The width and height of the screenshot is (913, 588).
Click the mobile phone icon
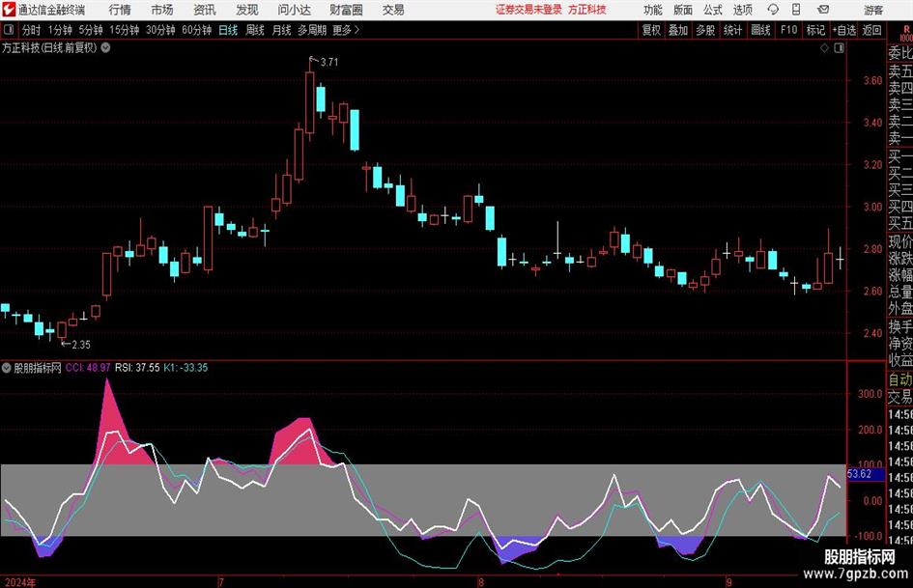point(796,10)
